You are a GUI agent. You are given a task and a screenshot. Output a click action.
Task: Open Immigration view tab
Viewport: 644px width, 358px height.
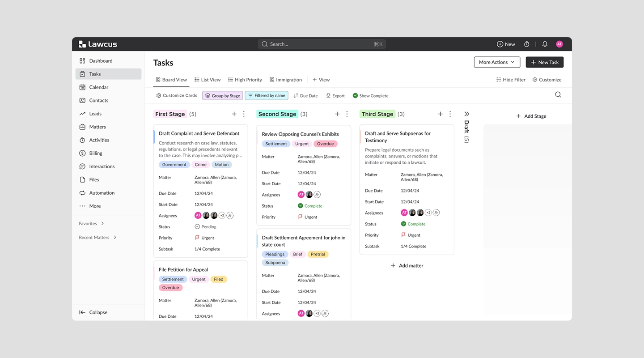click(286, 80)
